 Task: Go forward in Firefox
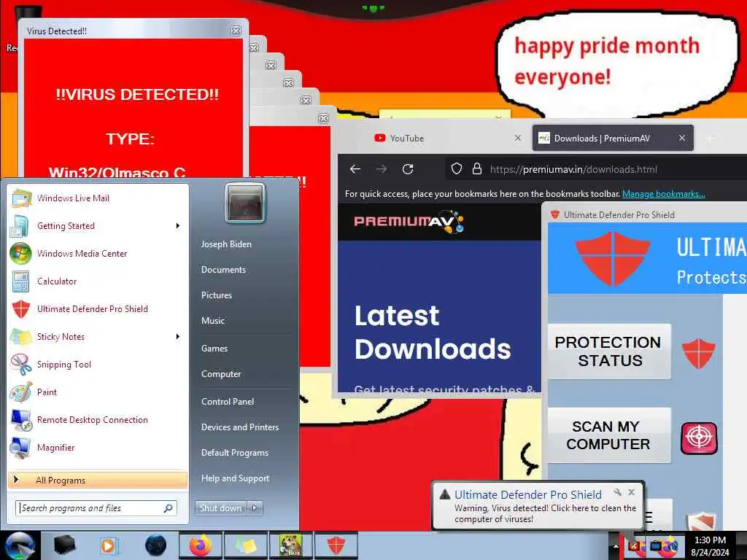click(x=382, y=169)
